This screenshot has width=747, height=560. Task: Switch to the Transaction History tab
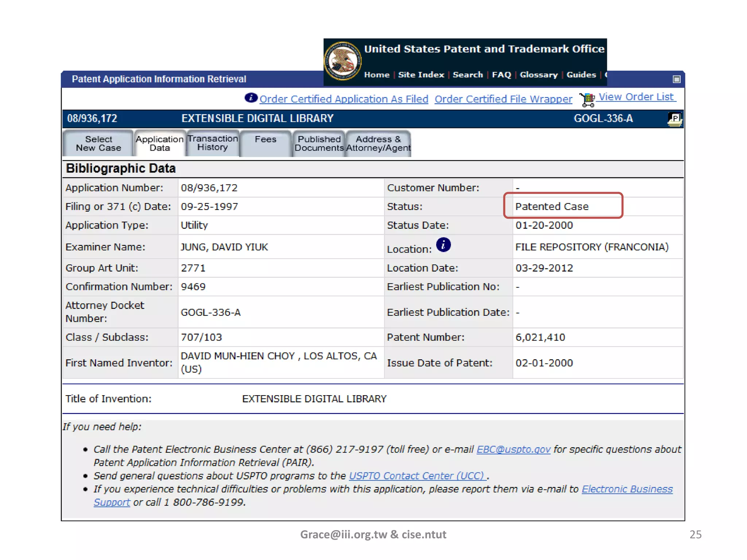coord(213,143)
